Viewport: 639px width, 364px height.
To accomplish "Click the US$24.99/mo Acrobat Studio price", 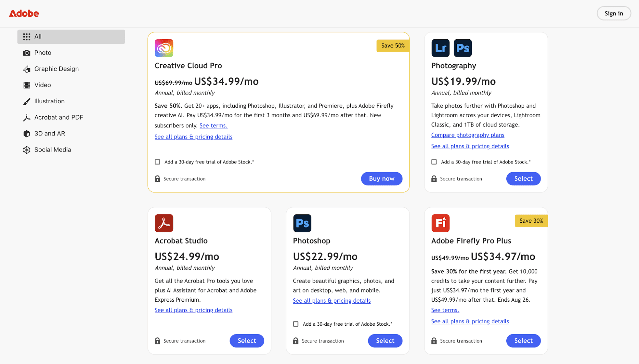I will tap(187, 257).
